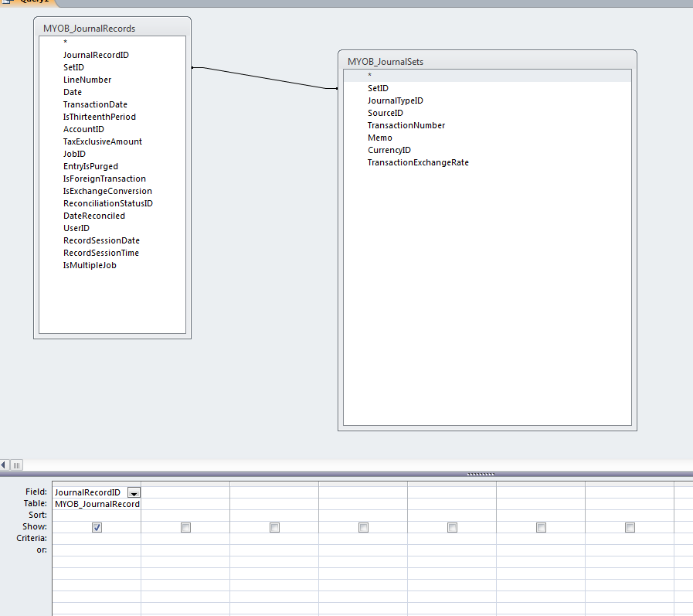Click the horizontal scrollbar thumb grip
The height and width of the screenshot is (616, 693).
tap(16, 465)
